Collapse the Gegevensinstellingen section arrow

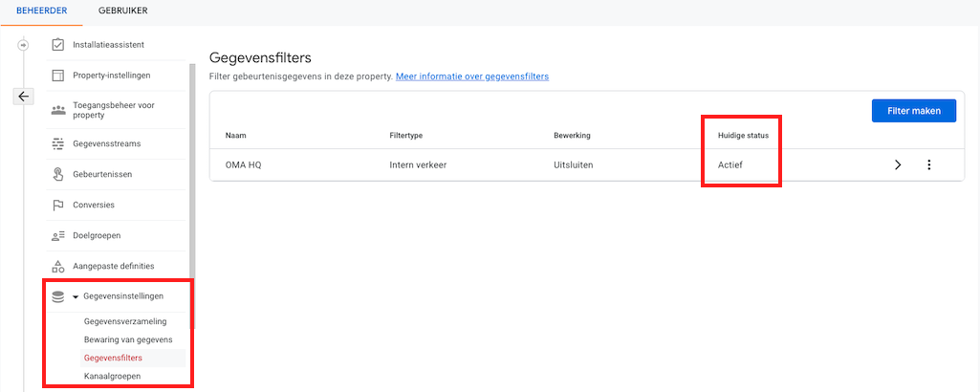pyautogui.click(x=75, y=296)
